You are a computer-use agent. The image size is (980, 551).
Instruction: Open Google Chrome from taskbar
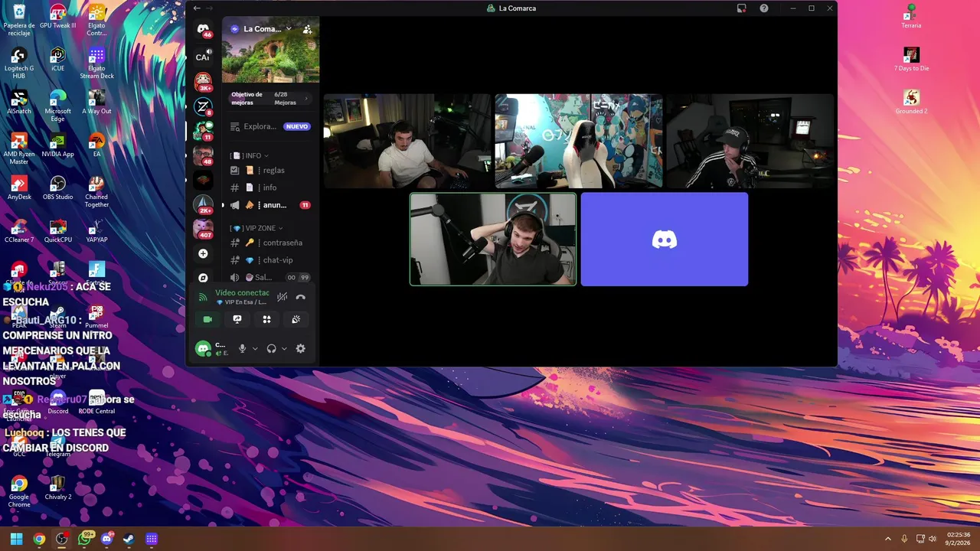[39, 539]
